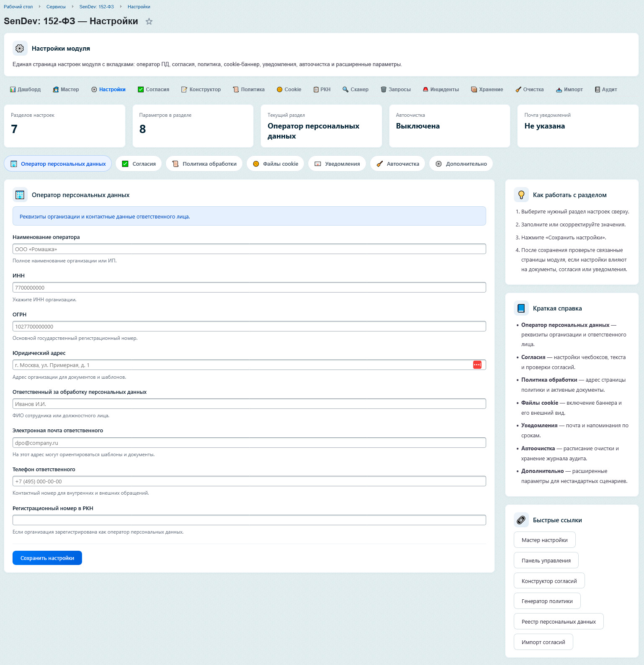Image resolution: width=644 pixels, height=665 pixels.
Task: Click the Dashboard chart icon in navigation
Action: (x=13, y=90)
